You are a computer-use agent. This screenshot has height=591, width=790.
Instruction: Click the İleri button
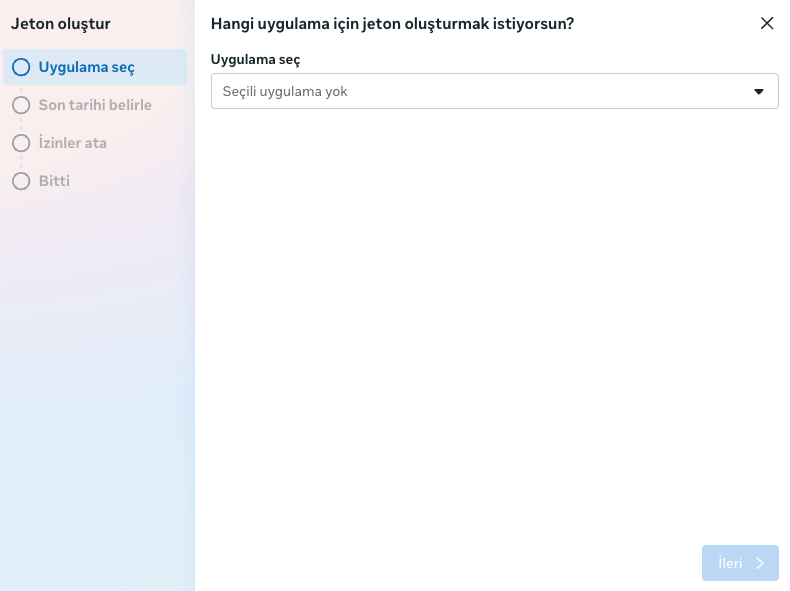[740, 563]
